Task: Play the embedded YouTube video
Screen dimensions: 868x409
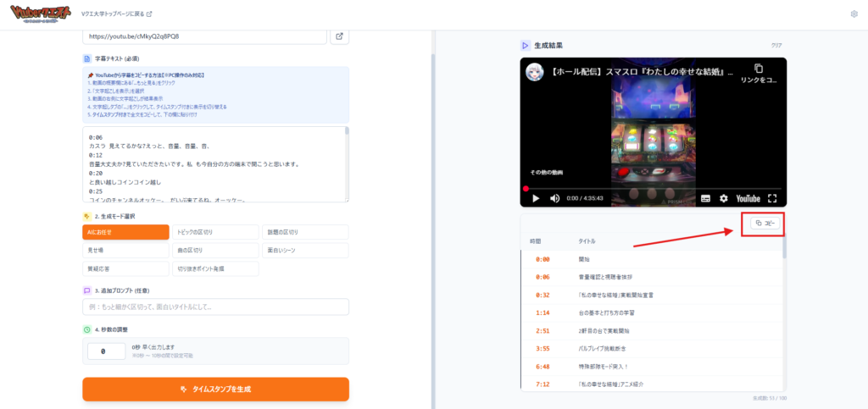Action: (x=536, y=198)
